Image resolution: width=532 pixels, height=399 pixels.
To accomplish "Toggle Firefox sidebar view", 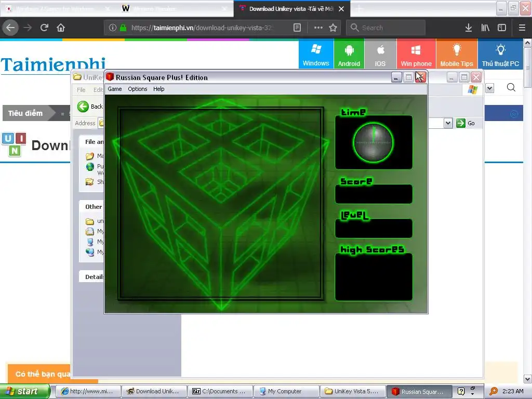I will tap(502, 28).
